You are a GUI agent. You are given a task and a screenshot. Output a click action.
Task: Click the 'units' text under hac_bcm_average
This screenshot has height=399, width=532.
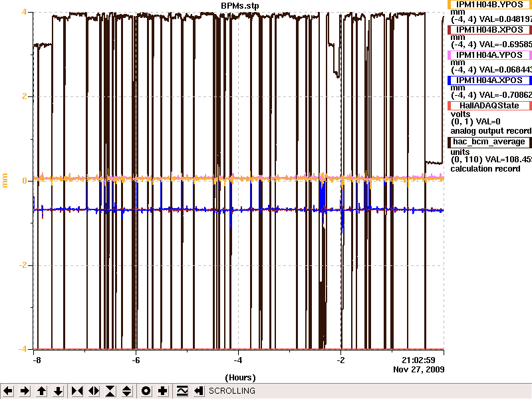[460, 152]
